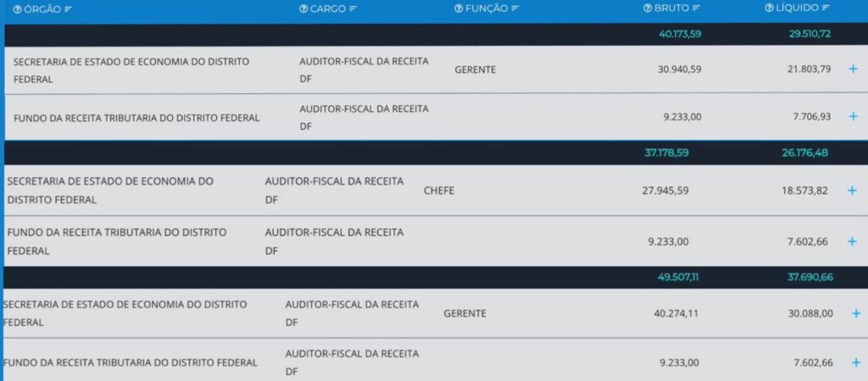This screenshot has height=381, width=868.
Task: Expand the CHEFE row details
Action: pyautogui.click(x=852, y=191)
